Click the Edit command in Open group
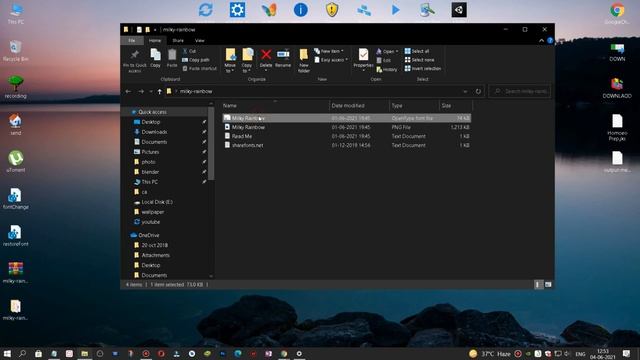 383,60
